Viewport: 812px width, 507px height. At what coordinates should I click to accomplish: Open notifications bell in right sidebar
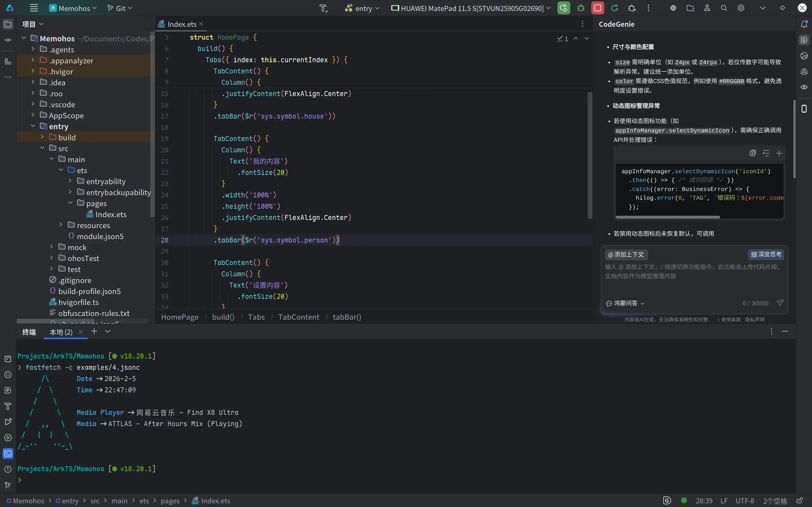[x=804, y=24]
